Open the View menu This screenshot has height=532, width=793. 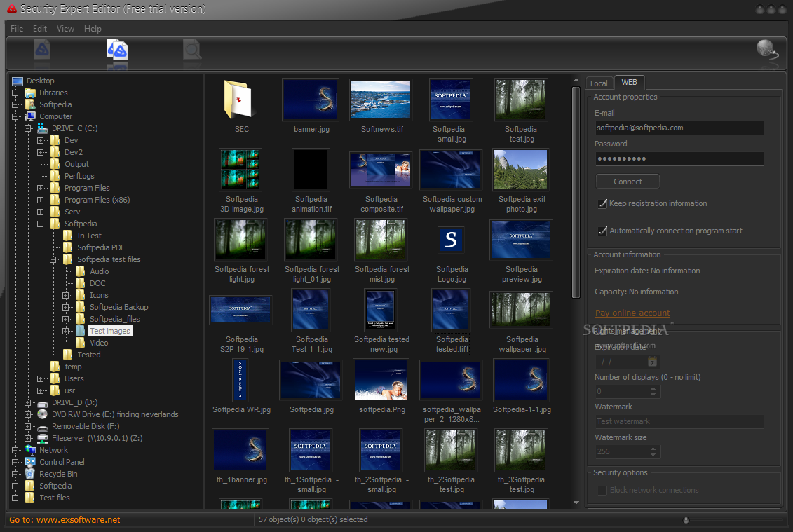point(65,29)
